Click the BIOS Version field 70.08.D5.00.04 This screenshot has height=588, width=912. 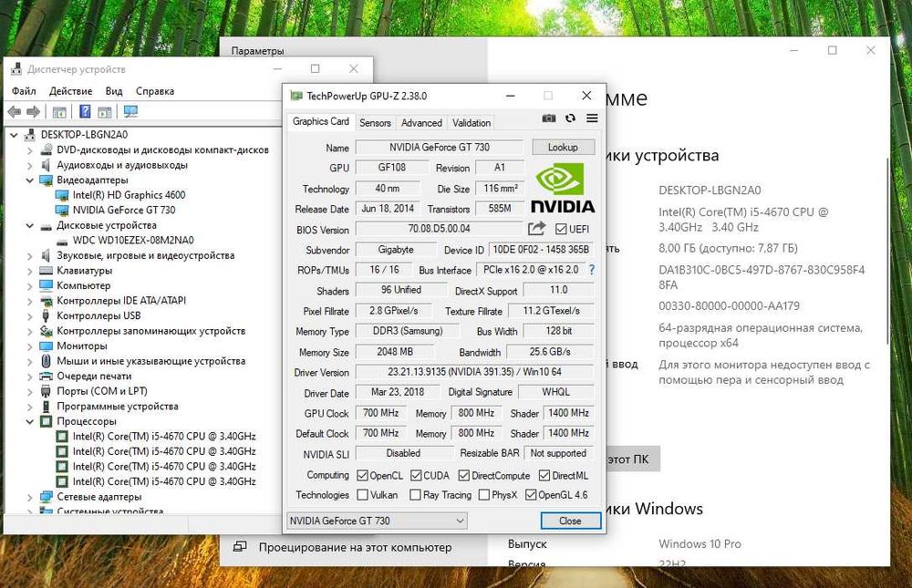440,229
